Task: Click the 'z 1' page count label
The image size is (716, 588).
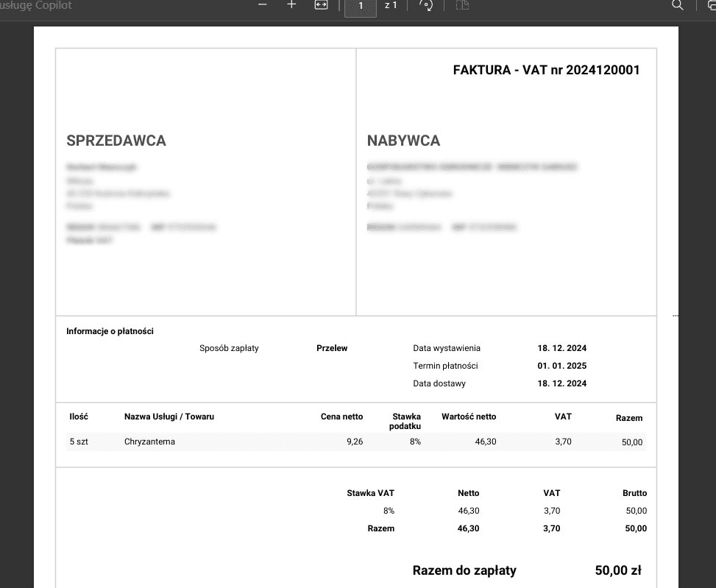Action: (391, 5)
